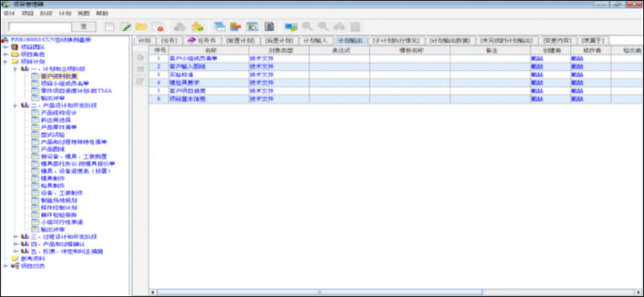Click the 对象类型 column header
This screenshot has width=644, height=297.
click(279, 49)
